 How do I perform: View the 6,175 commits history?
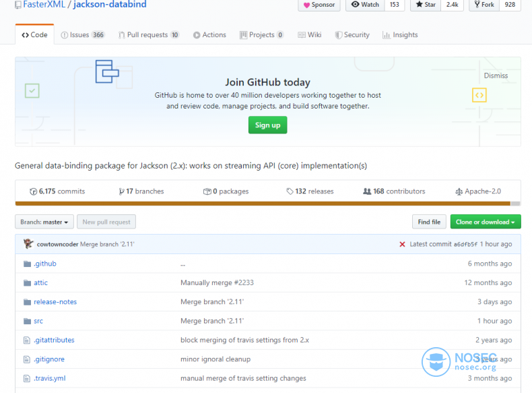57,191
